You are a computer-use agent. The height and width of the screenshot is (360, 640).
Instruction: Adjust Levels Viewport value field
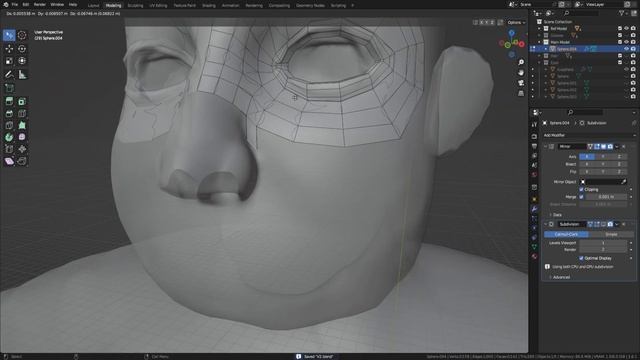(x=603, y=243)
